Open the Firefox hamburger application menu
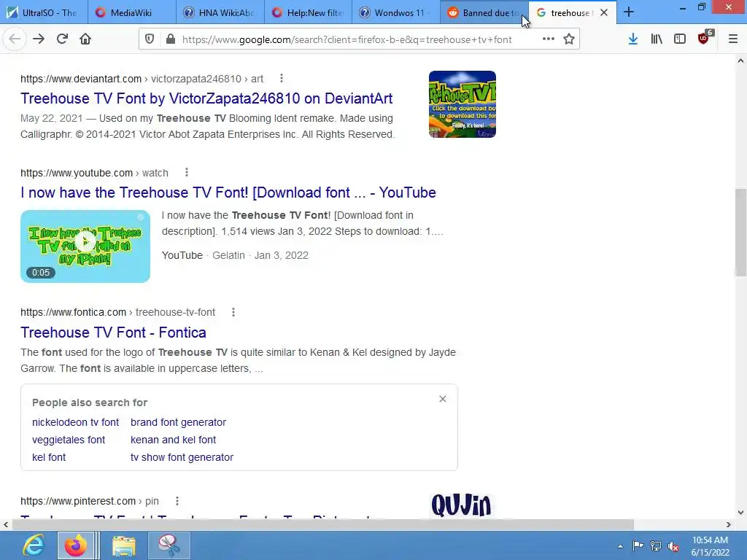 click(732, 39)
